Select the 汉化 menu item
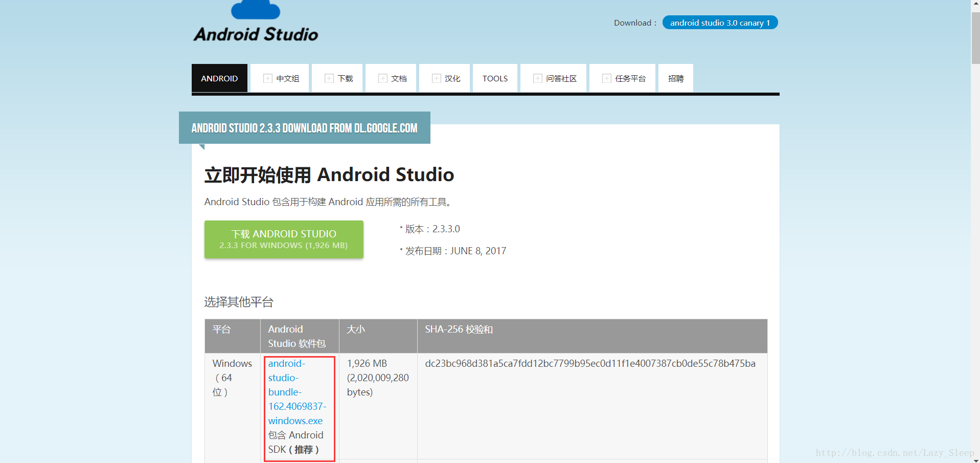Image resolution: width=980 pixels, height=463 pixels. [x=445, y=78]
